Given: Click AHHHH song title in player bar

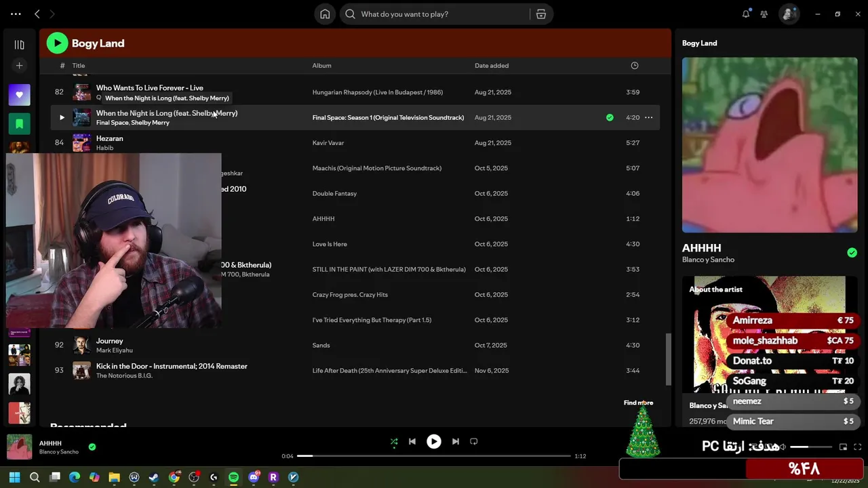Looking at the screenshot, I should coord(50,443).
